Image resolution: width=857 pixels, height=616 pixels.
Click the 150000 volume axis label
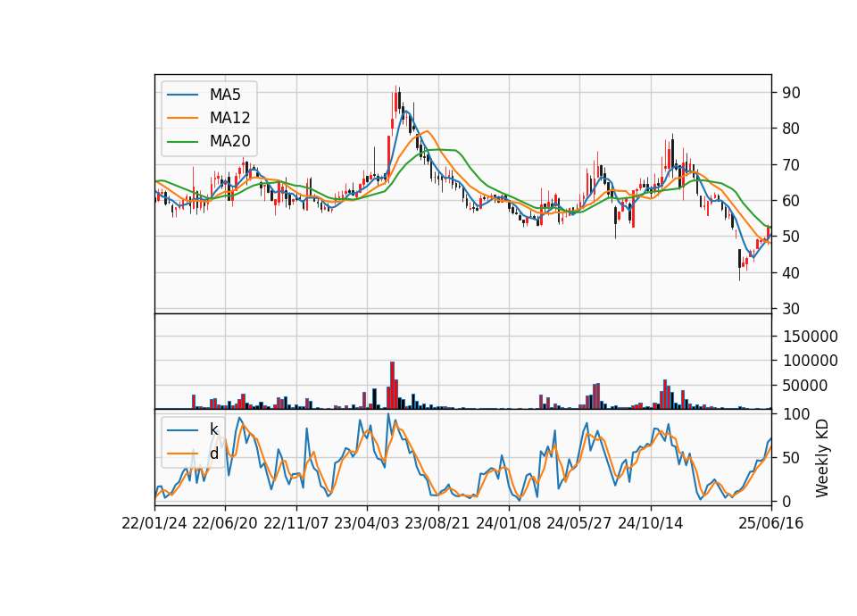point(810,337)
